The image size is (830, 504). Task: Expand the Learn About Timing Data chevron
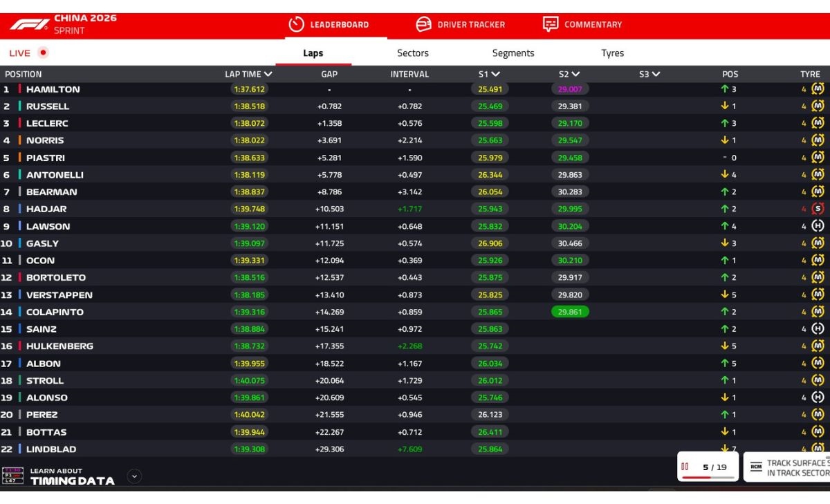point(134,476)
